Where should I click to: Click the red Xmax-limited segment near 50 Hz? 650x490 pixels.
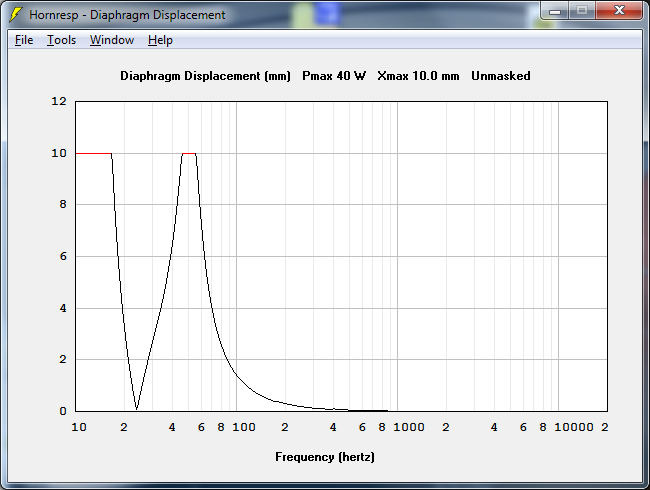[x=189, y=153]
